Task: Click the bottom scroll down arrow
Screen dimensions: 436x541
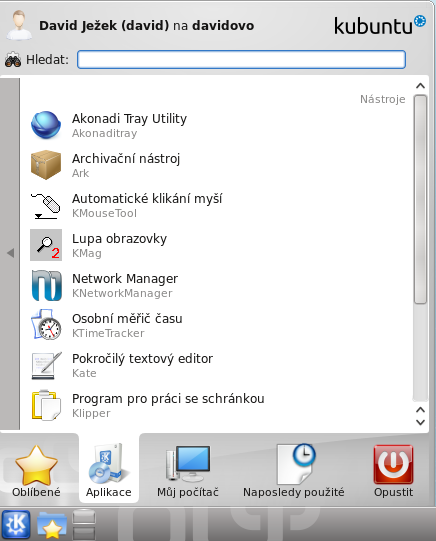Action: (x=420, y=422)
